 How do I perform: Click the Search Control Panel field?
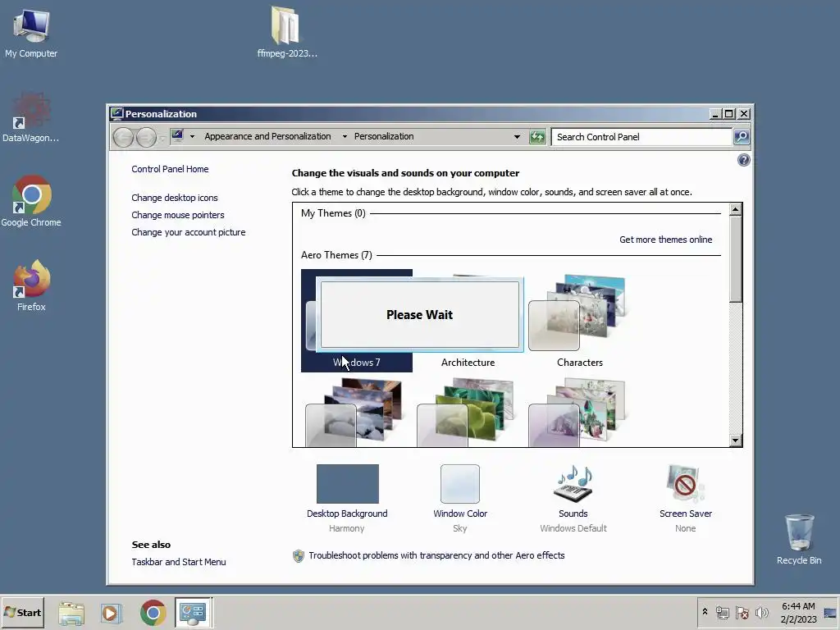click(641, 137)
